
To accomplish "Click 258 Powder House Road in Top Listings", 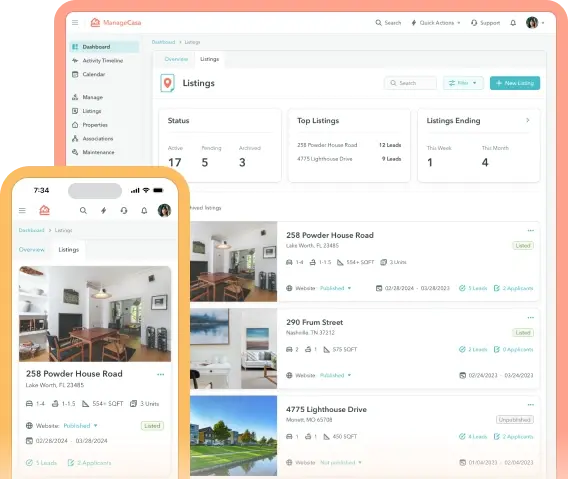I will [327, 145].
